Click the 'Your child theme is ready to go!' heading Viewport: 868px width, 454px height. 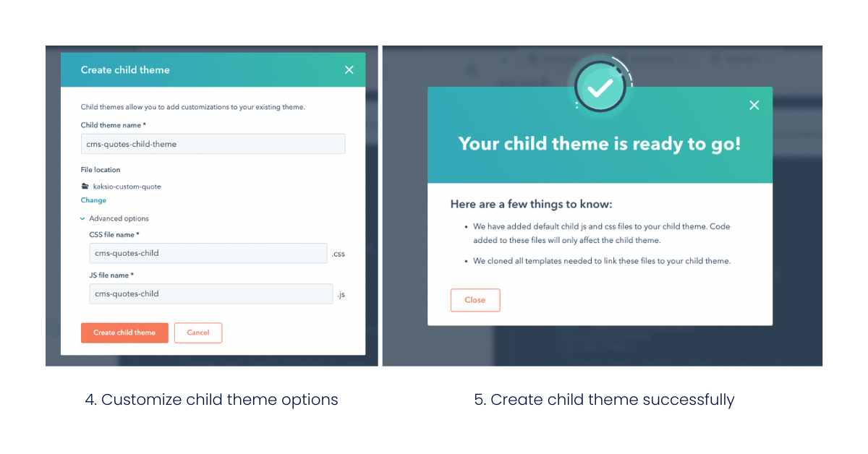coord(600,144)
